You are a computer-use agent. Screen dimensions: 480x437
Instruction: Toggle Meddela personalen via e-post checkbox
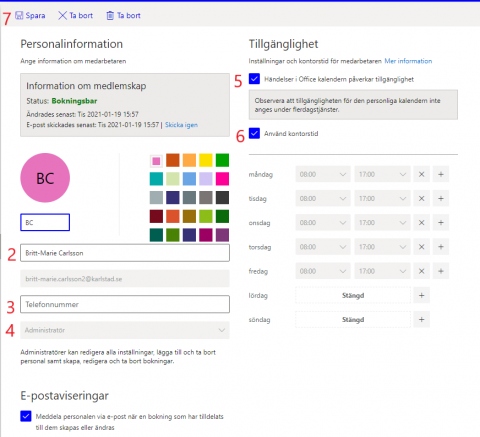(x=26, y=416)
